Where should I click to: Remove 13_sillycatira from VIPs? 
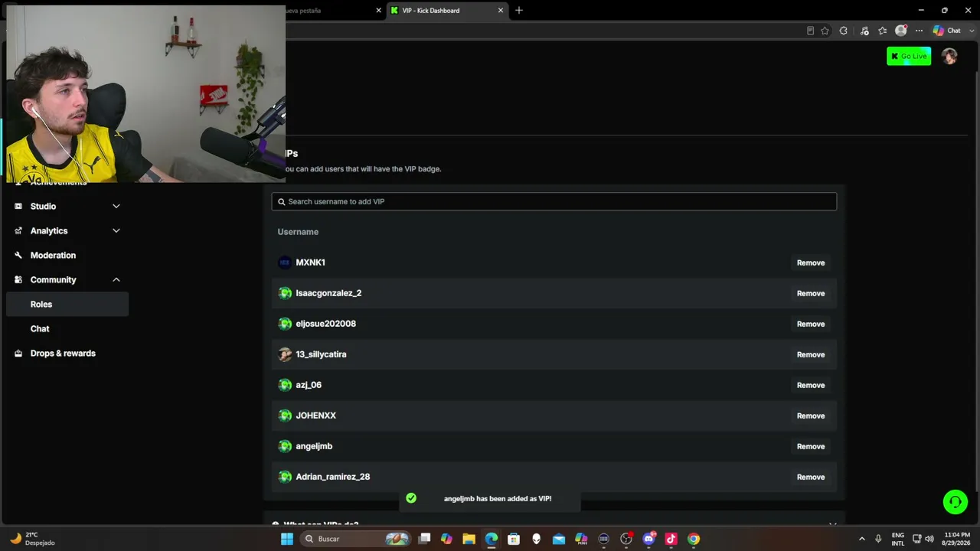(x=810, y=354)
